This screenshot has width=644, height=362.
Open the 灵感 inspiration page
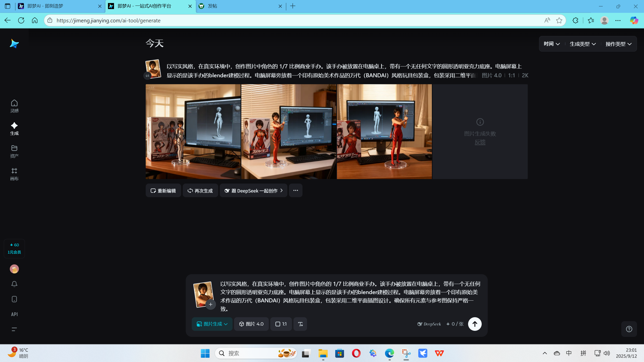(14, 106)
